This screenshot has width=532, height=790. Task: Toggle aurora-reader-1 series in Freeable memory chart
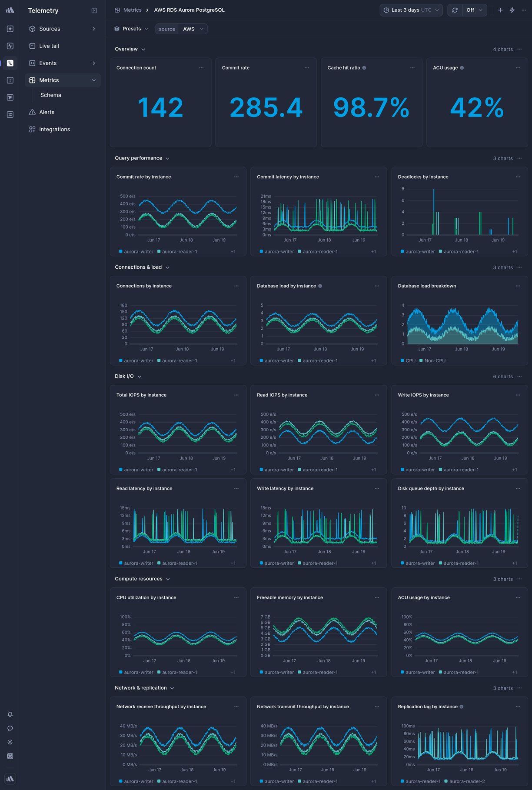click(x=318, y=672)
